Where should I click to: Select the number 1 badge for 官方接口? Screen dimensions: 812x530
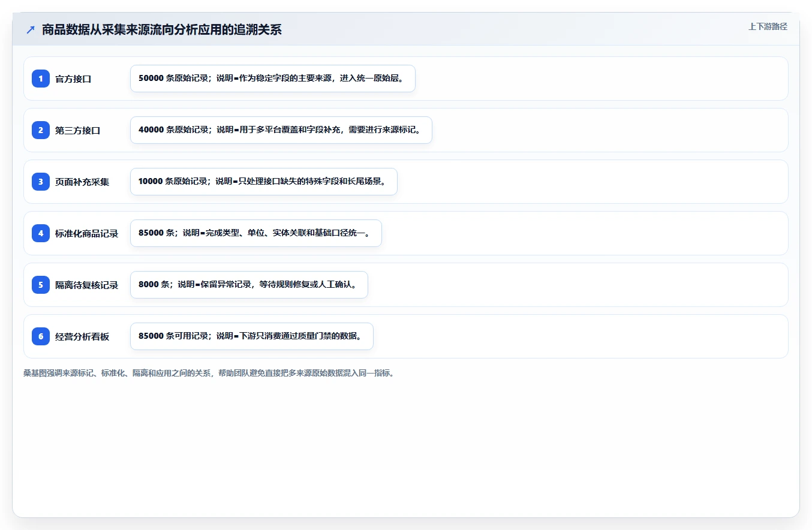coord(41,79)
